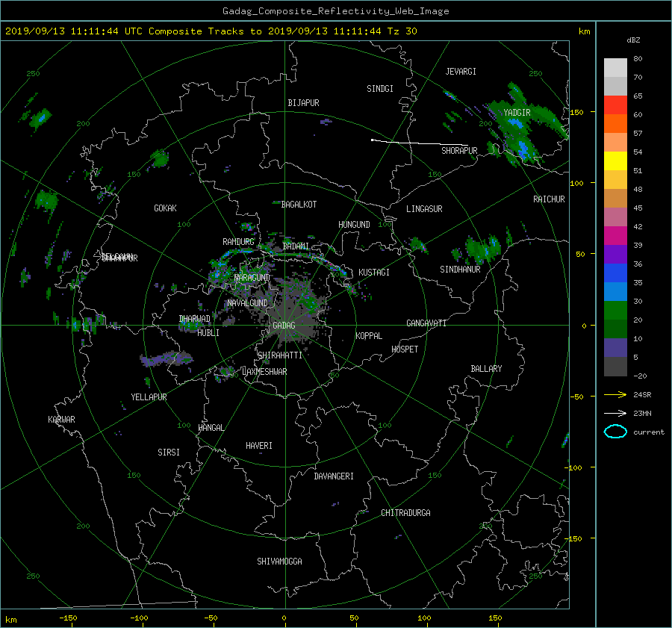This screenshot has width=672, height=628.
Task: Click the white 23MN arrow legend icon
Action: (615, 413)
